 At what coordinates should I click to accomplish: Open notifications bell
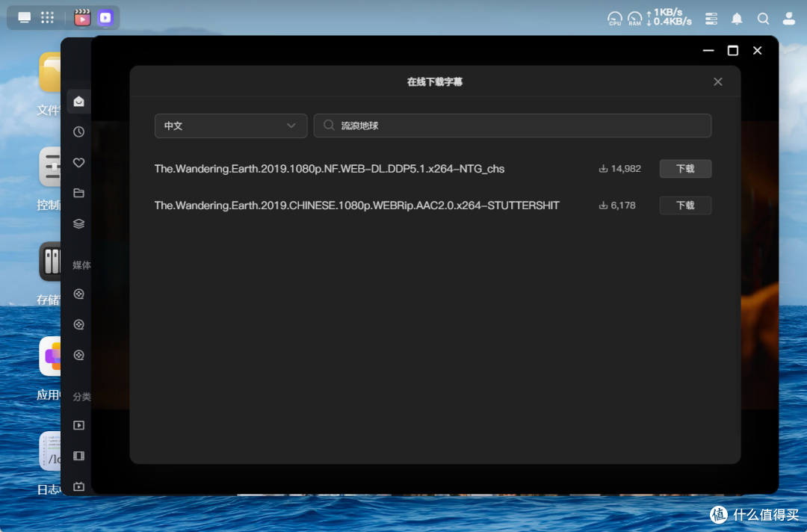tap(737, 19)
